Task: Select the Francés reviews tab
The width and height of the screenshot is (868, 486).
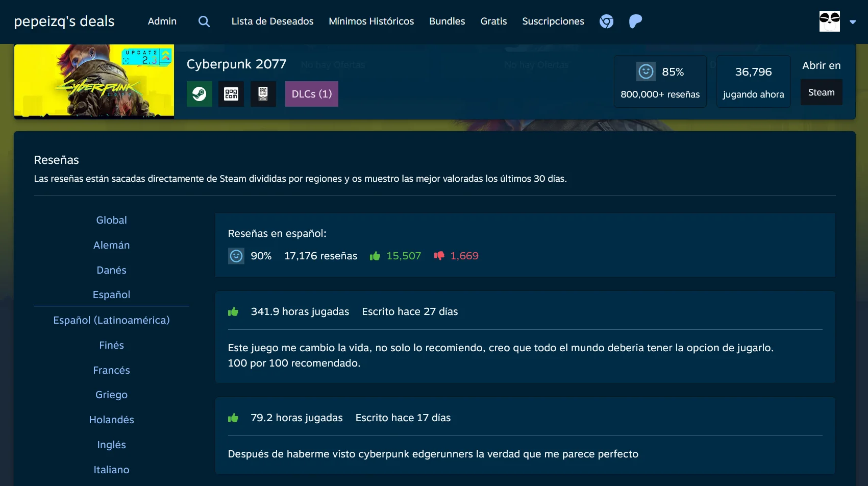Action: [x=111, y=370]
